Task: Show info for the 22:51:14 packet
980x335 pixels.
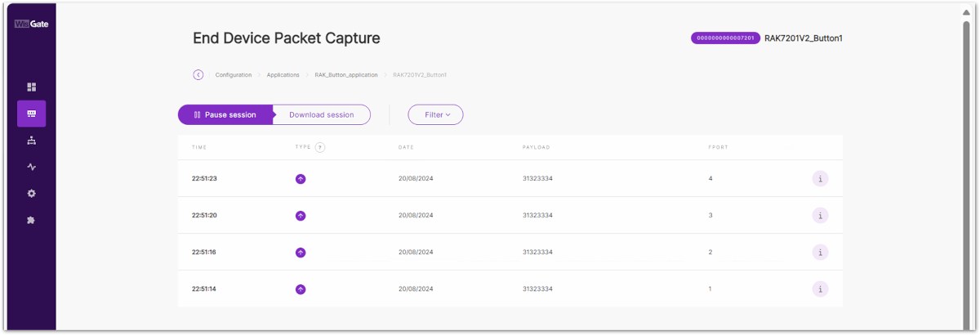Action: coord(820,289)
